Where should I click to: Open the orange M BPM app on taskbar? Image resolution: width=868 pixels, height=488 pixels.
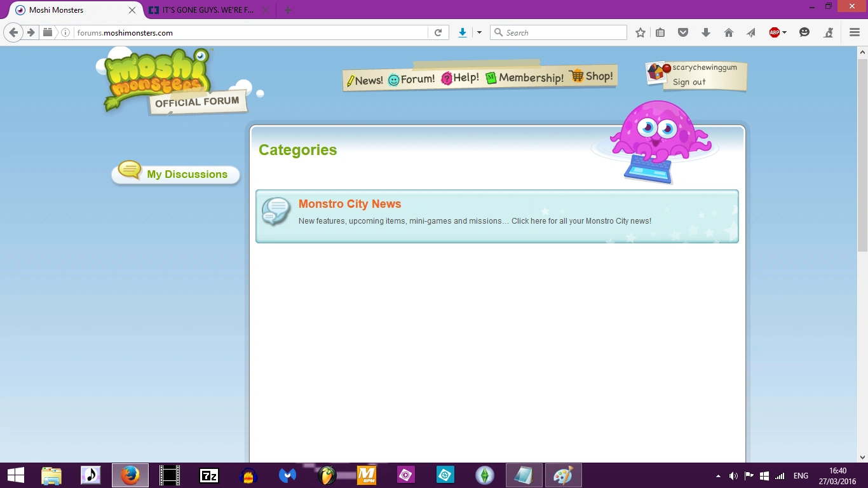pos(367,475)
